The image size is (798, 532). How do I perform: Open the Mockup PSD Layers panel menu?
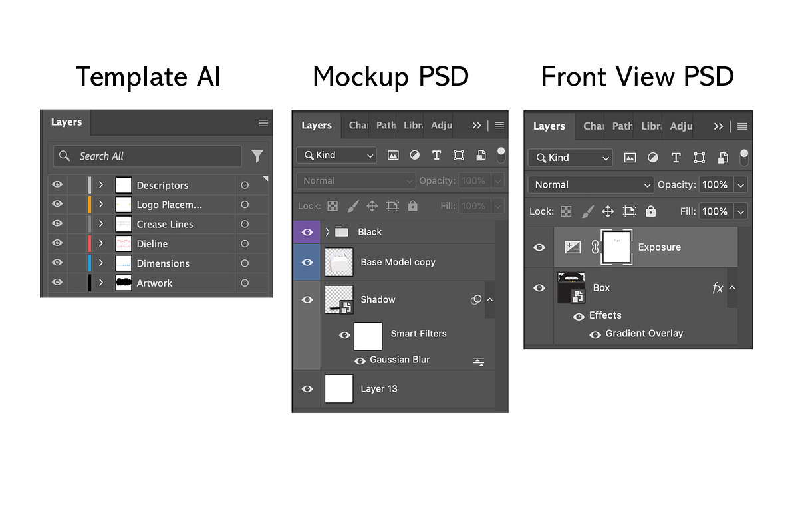[499, 126]
